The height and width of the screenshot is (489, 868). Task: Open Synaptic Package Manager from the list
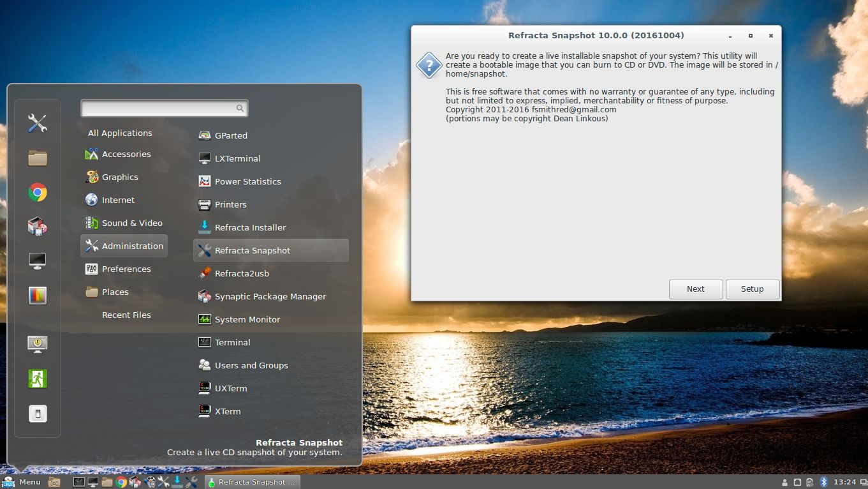tap(270, 296)
